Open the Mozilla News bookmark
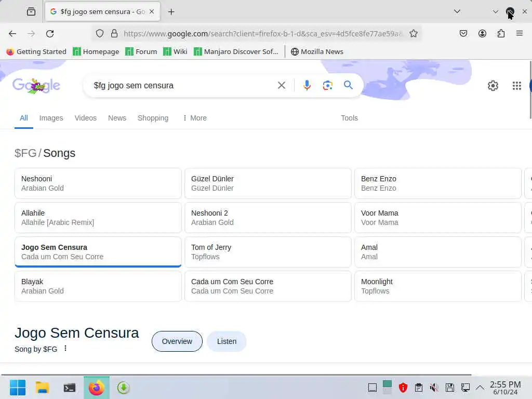Image resolution: width=532 pixels, height=399 pixels. click(x=317, y=51)
